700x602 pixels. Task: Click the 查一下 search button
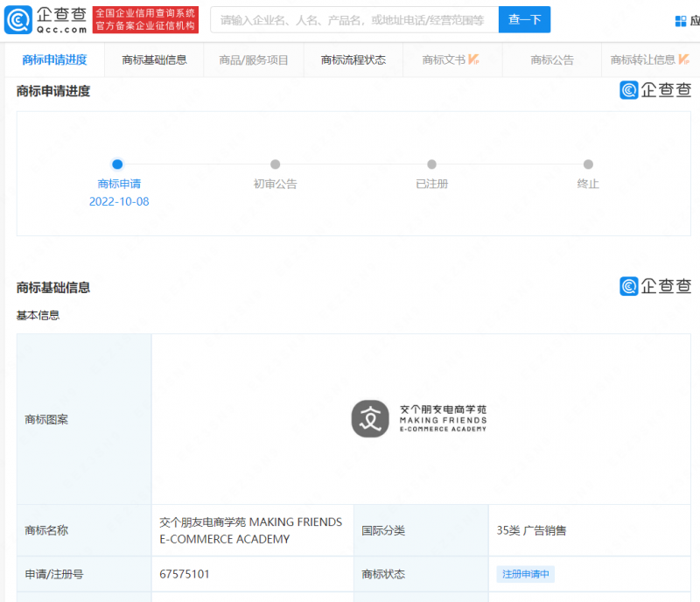pyautogui.click(x=524, y=19)
